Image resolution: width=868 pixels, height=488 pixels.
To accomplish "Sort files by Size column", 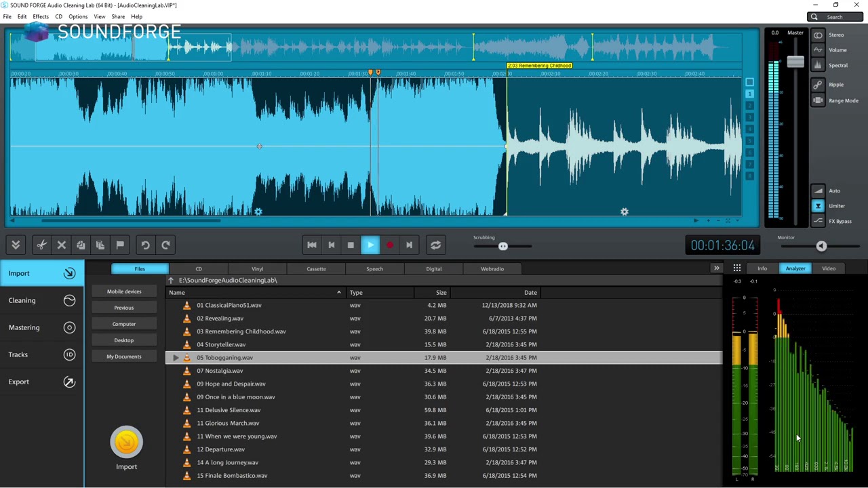I will [432, 293].
